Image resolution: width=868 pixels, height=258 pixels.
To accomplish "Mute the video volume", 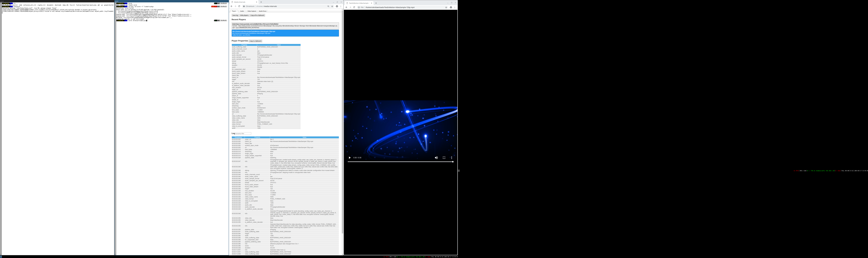I will [x=436, y=158].
